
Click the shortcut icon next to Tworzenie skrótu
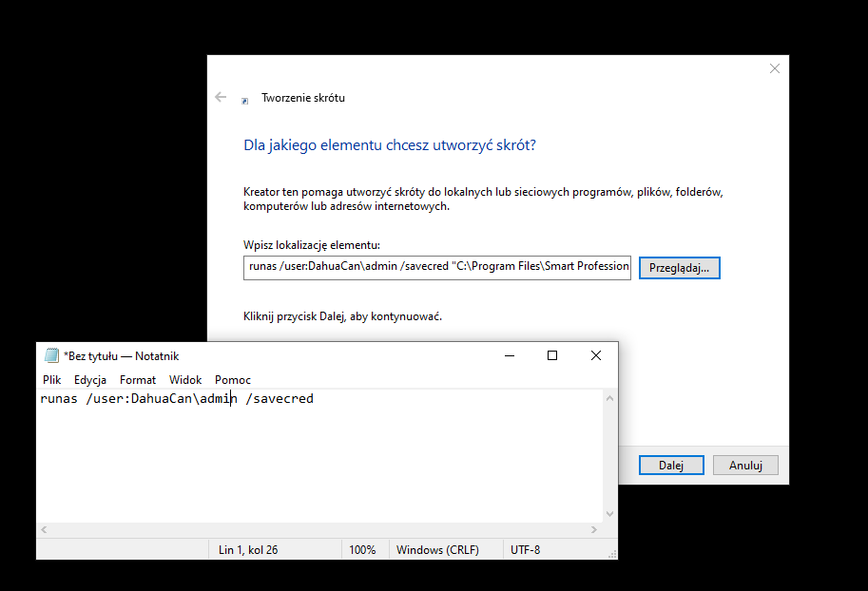pyautogui.click(x=244, y=98)
